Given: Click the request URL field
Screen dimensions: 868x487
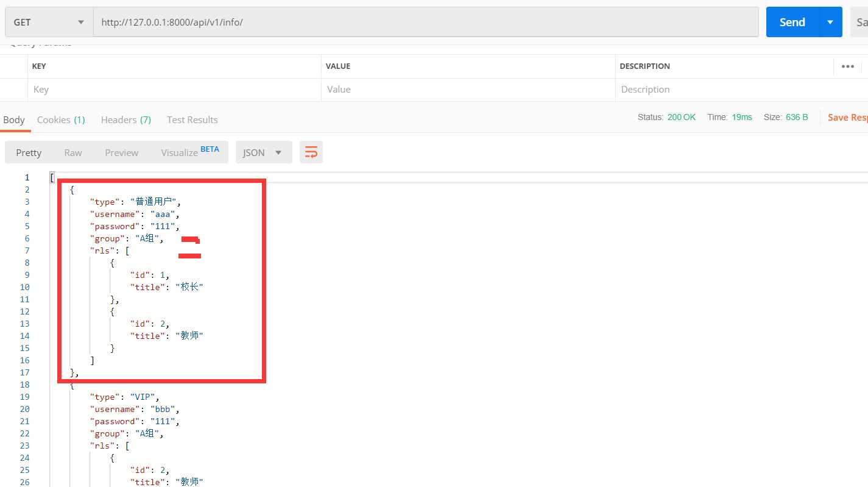Looking at the screenshot, I should click(425, 22).
